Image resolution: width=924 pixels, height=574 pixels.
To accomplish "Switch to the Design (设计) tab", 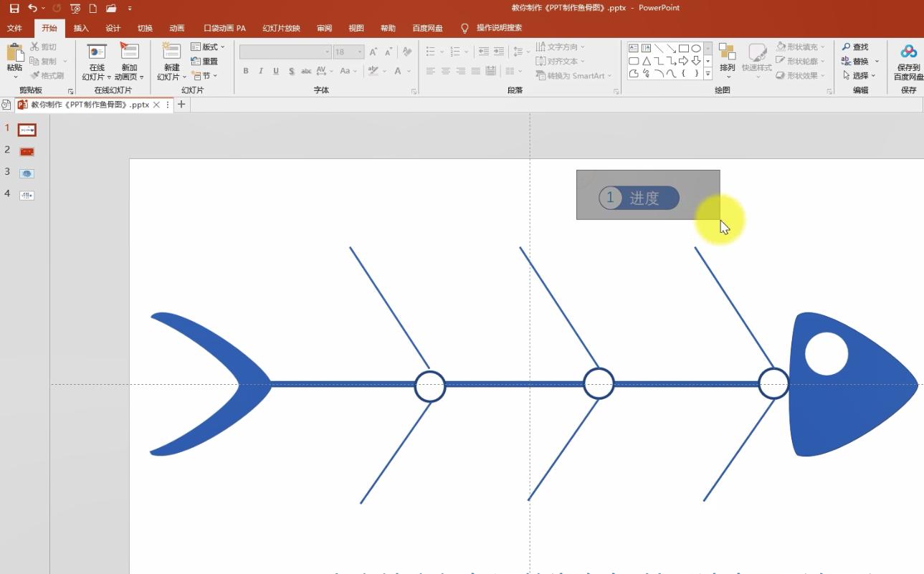I will point(113,29).
